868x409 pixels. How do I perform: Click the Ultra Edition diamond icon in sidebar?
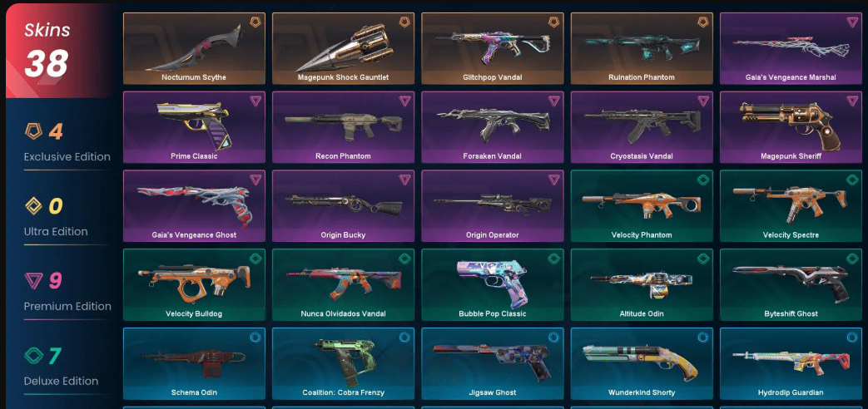coord(33,206)
